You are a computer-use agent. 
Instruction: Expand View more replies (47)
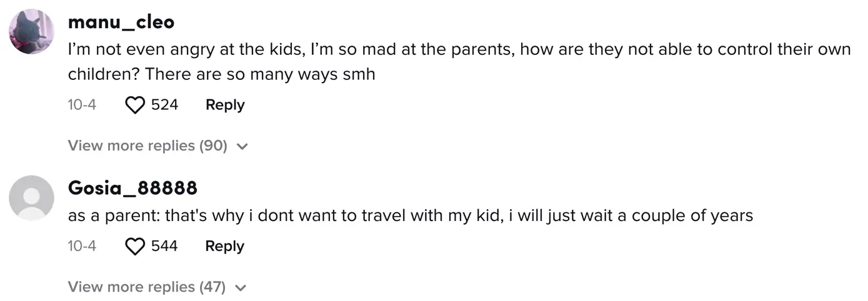point(146,287)
